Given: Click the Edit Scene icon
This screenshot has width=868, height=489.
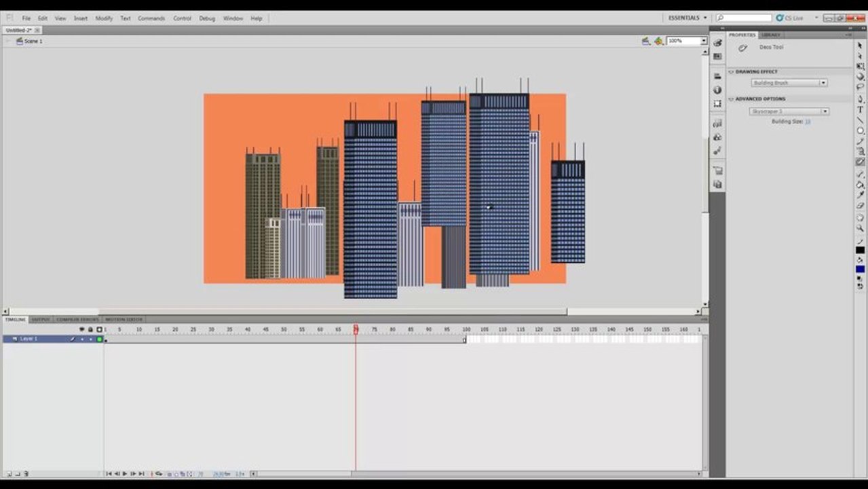Looking at the screenshot, I should 646,41.
